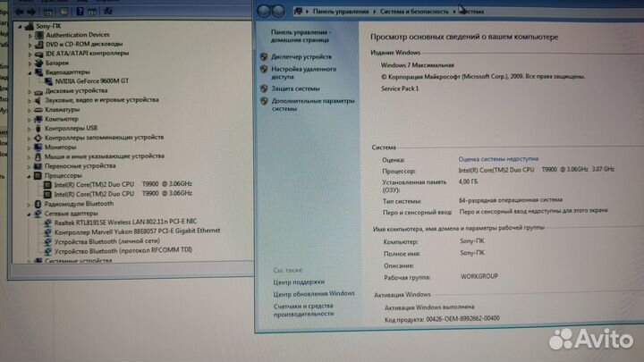Click shield icon beside Диспетчер устройств
This screenshot has height=362, width=644.
click(264, 57)
